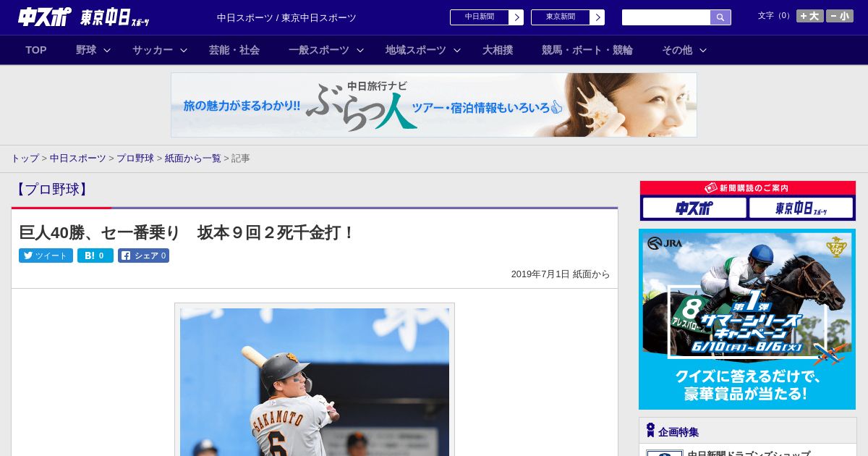
Task: Decrease font size with －小 button
Action: click(839, 16)
